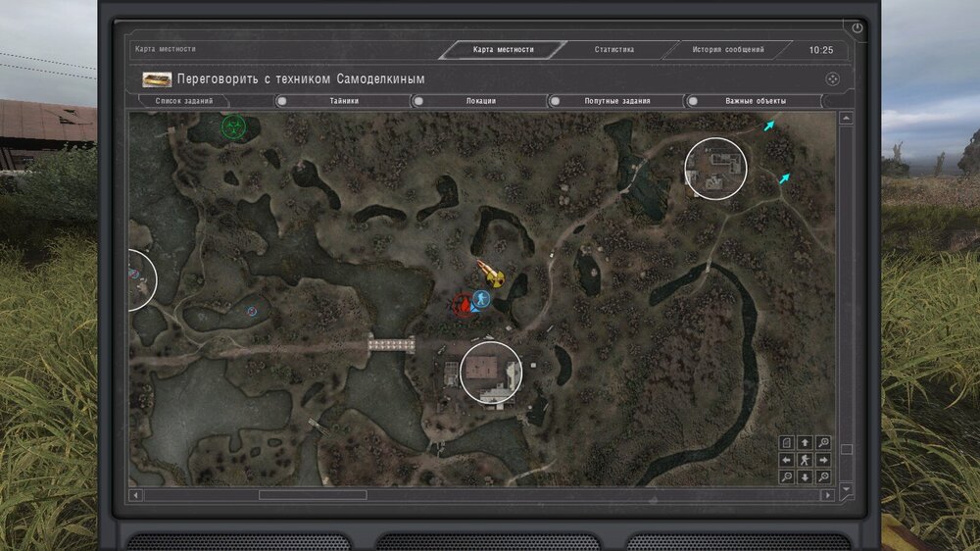
Task: Click the 10:25 clock display
Action: click(x=820, y=50)
